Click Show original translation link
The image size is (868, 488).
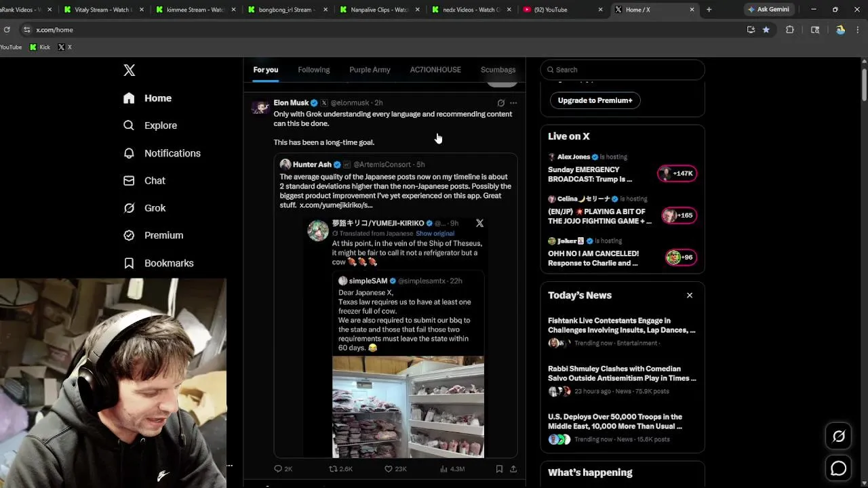(435, 233)
